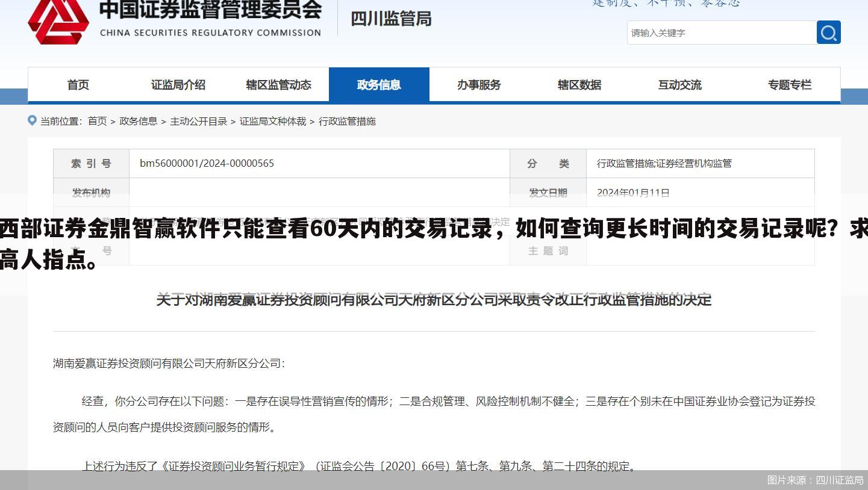Click the paragraph starting 上述行为违反了
This screenshot has height=490, width=868.
tap(358, 465)
